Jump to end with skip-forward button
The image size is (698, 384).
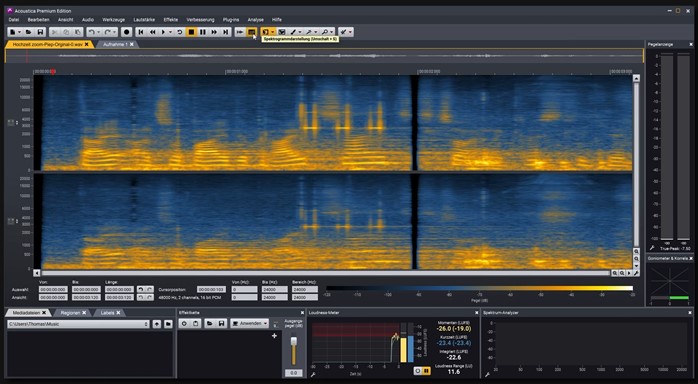pyautogui.click(x=226, y=32)
